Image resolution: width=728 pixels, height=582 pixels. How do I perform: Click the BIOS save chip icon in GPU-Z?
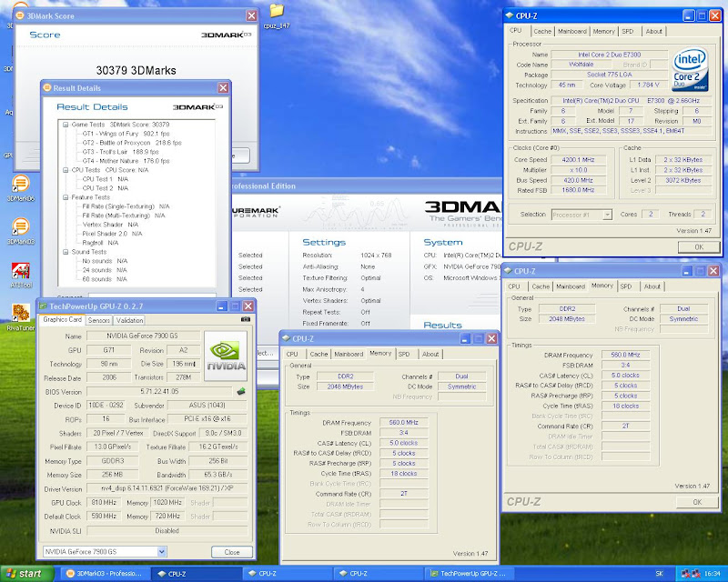pos(240,392)
